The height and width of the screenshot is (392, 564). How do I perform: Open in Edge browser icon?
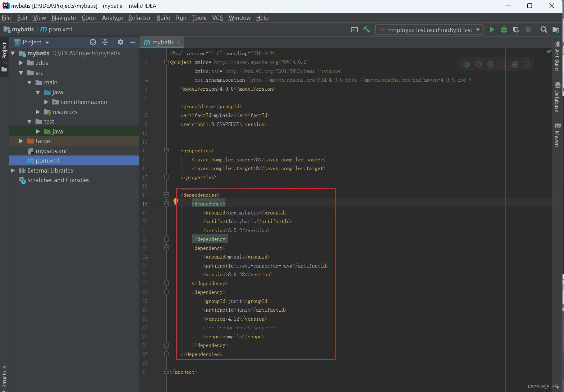[527, 64]
